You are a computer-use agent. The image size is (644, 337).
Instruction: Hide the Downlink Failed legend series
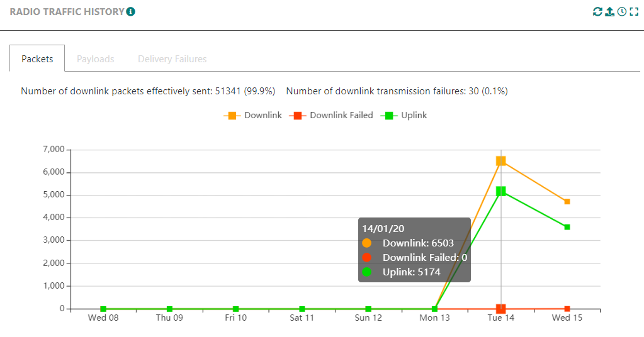pos(331,116)
